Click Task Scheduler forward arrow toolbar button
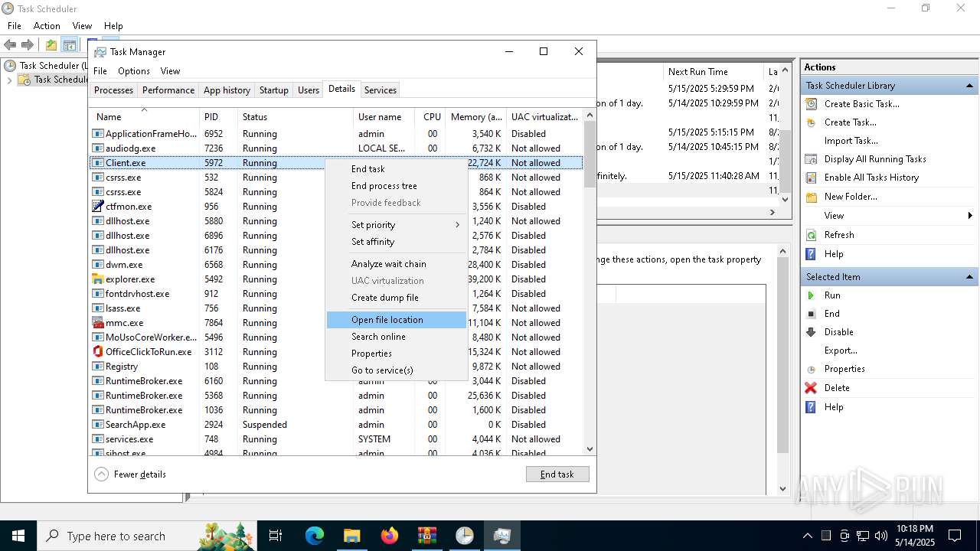This screenshot has width=980, height=551. click(28, 45)
